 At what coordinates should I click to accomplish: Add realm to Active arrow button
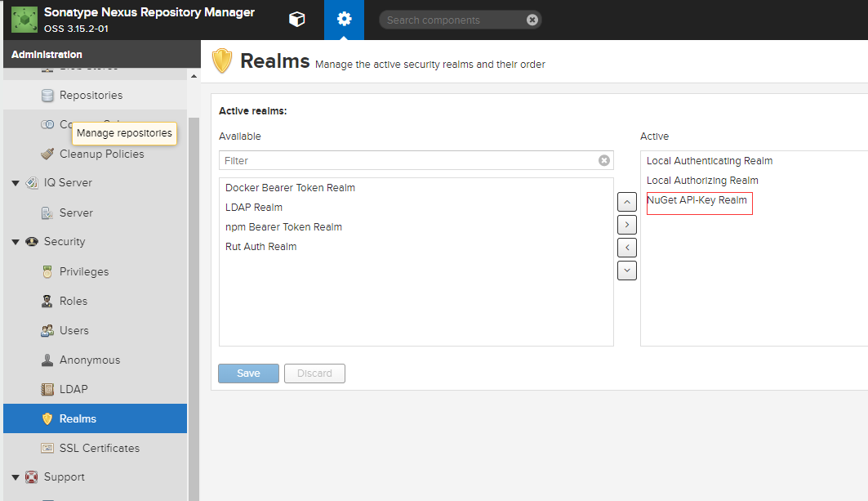coord(626,225)
